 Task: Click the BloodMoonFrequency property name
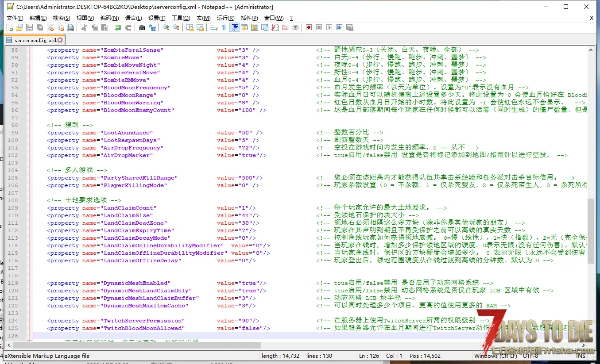[x=136, y=88]
